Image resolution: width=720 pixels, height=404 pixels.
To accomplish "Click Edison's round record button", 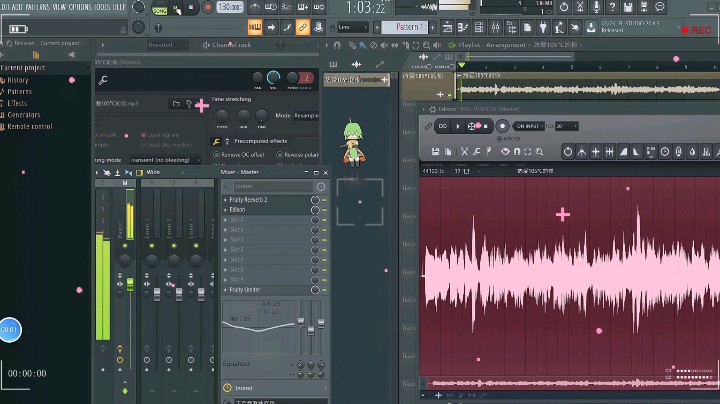I will (x=502, y=126).
